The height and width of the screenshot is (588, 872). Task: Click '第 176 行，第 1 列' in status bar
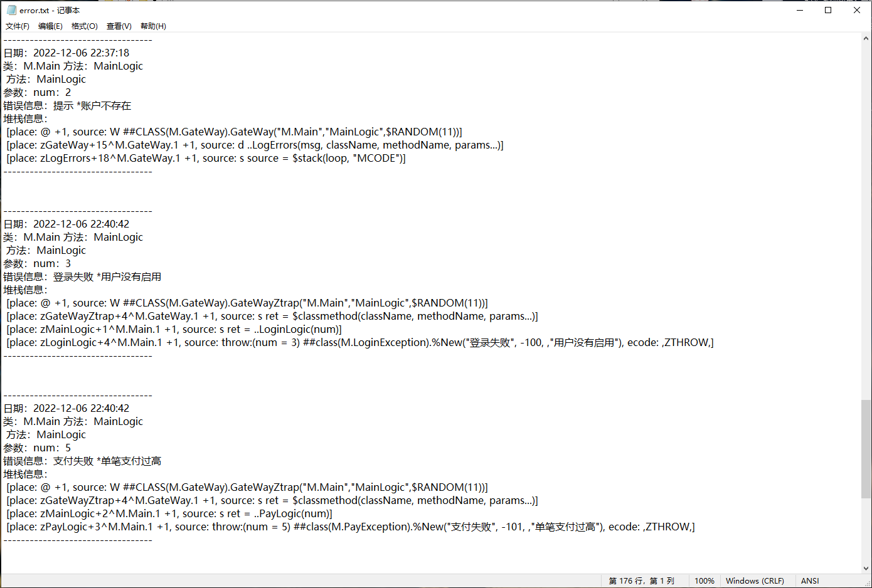[x=642, y=581]
